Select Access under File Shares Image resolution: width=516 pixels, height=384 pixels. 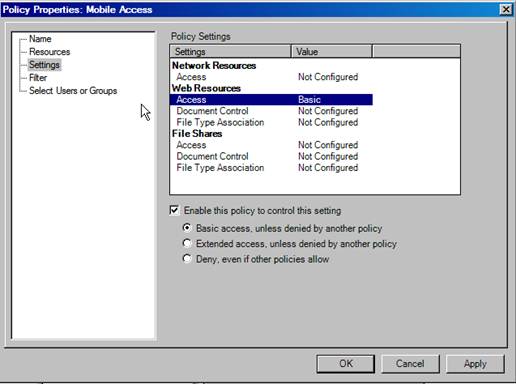pyautogui.click(x=191, y=145)
